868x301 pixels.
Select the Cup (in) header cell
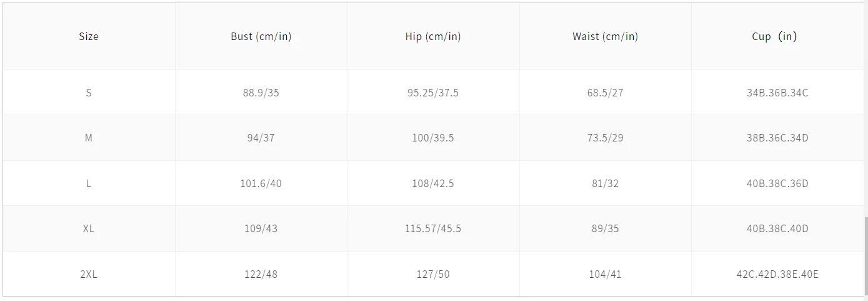pyautogui.click(x=774, y=36)
